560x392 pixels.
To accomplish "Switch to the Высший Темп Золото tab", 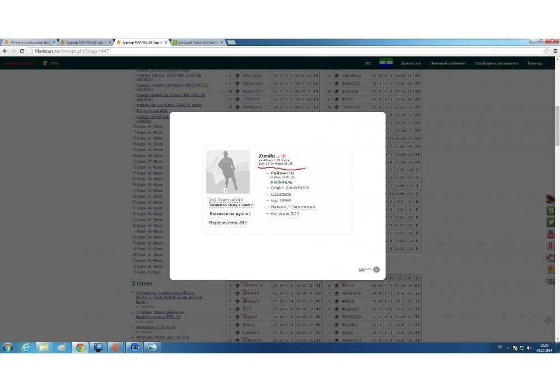I will [198, 42].
